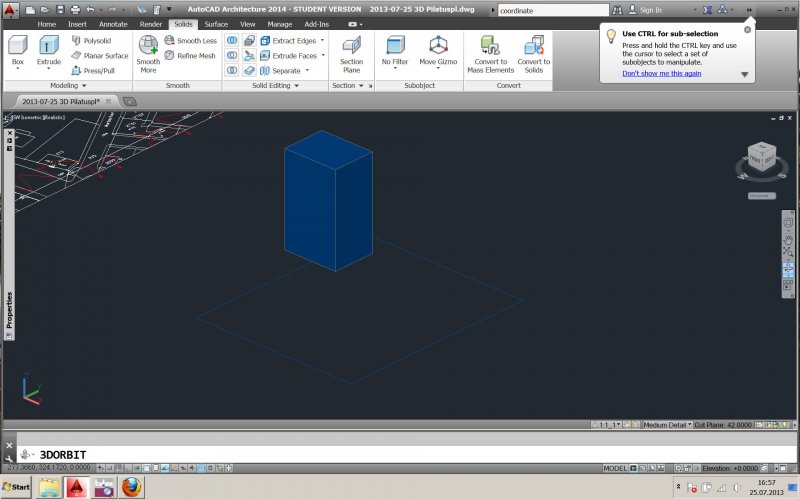
Task: Click the New drawing icon in quick access toolbar
Action: point(31,10)
